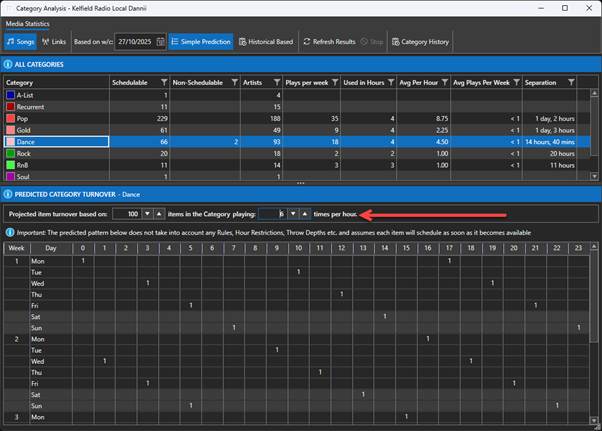Click the hour 12 column header

tap(341, 248)
